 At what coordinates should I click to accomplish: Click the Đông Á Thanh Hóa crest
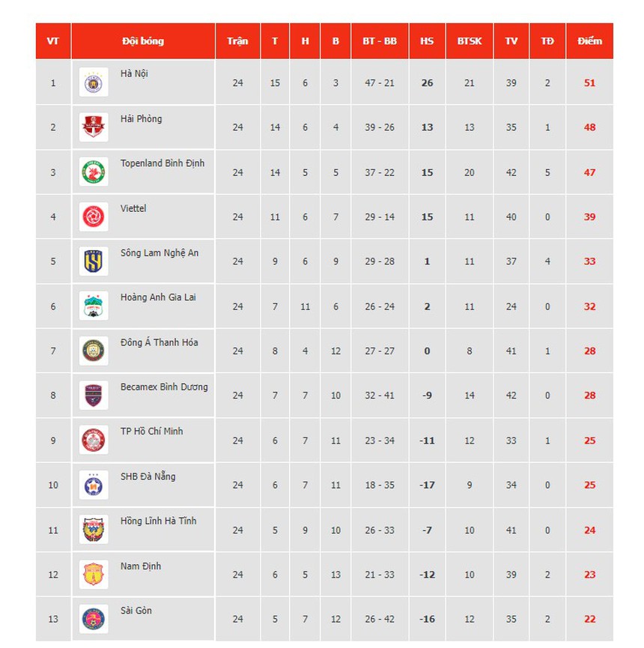click(x=94, y=351)
